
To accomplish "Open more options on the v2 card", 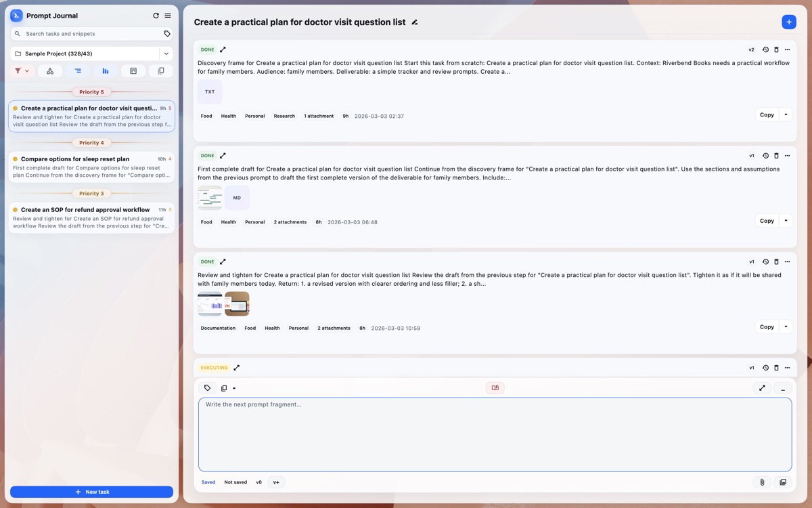I will 787,49.
